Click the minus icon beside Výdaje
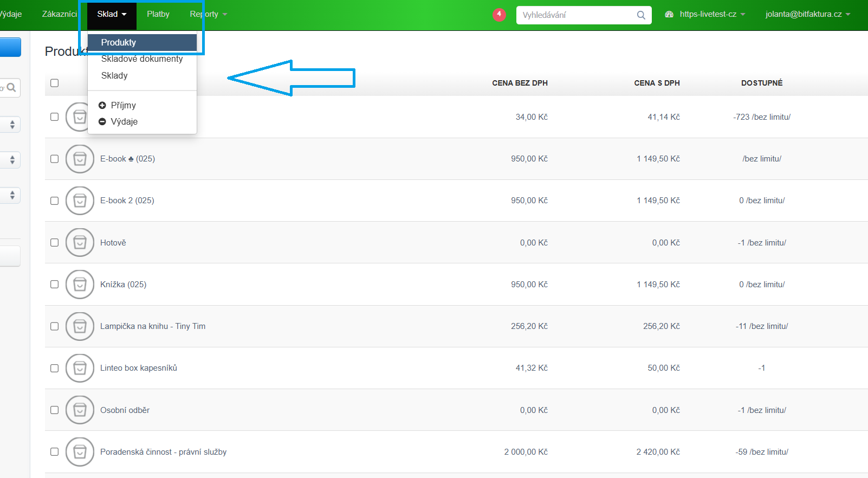The height and width of the screenshot is (478, 868). point(102,121)
